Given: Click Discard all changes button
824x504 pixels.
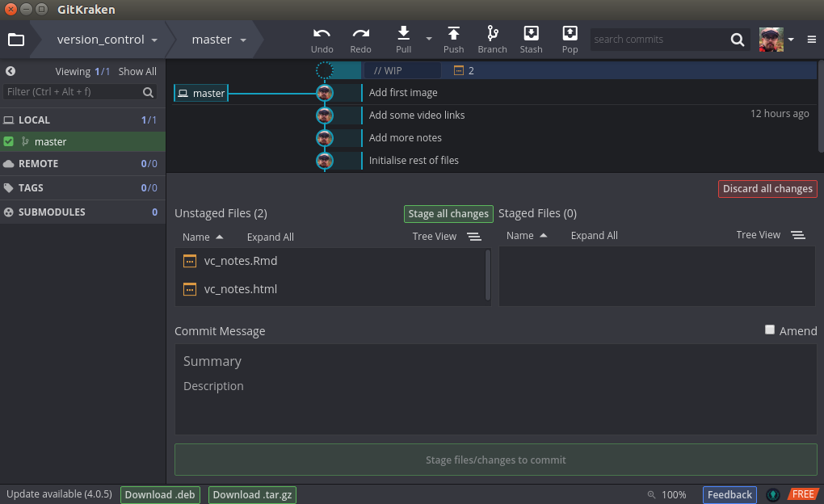Looking at the screenshot, I should pos(767,189).
